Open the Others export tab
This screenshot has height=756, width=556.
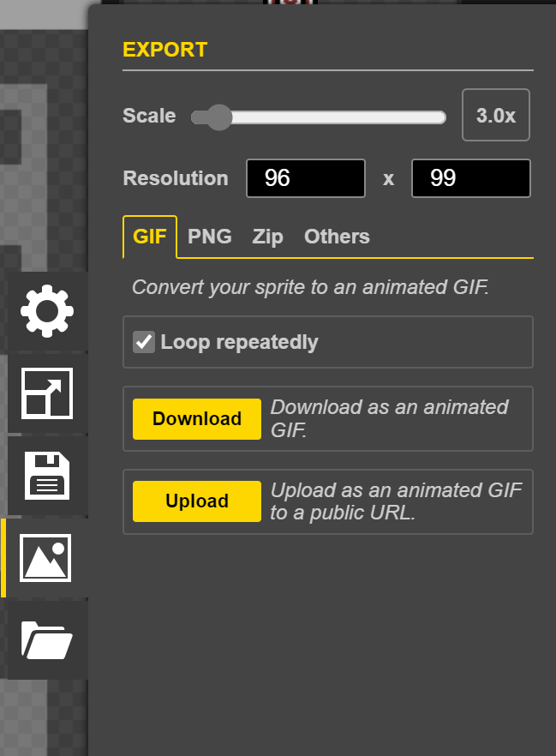[x=337, y=237]
